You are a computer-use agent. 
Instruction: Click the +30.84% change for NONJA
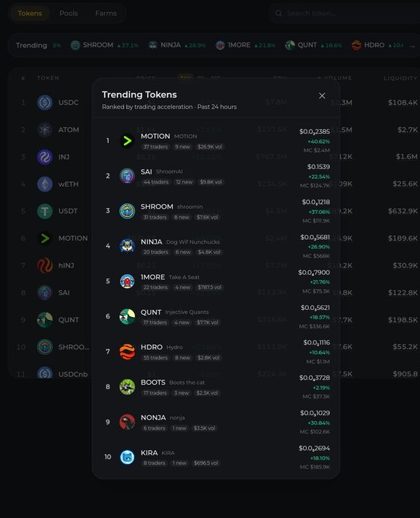pos(319,423)
